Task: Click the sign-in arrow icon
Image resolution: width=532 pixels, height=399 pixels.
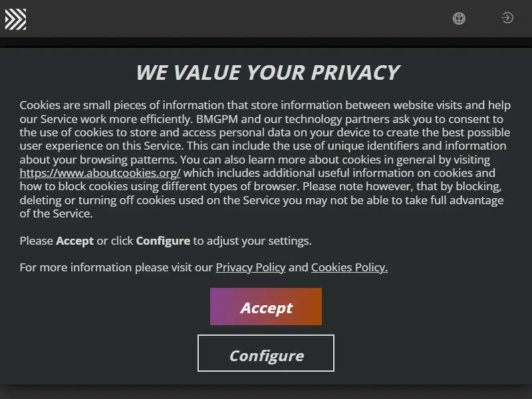Action: 507,18
